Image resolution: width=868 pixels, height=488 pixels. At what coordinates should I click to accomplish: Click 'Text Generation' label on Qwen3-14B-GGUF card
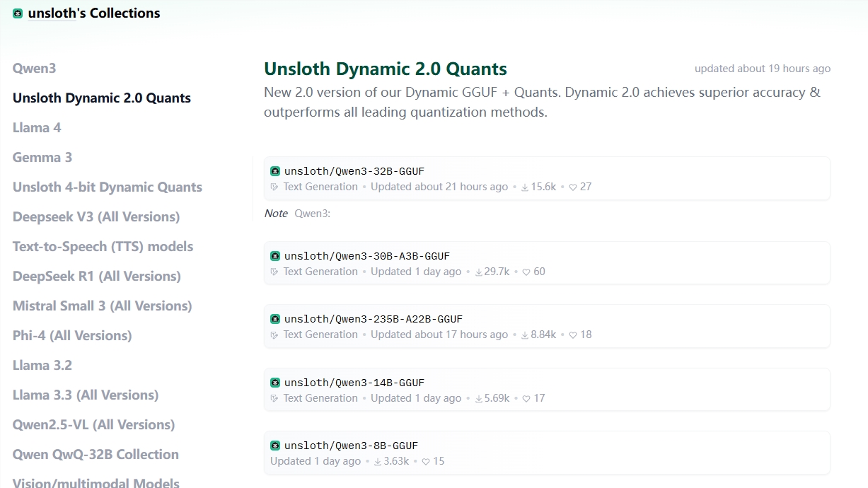coord(320,398)
